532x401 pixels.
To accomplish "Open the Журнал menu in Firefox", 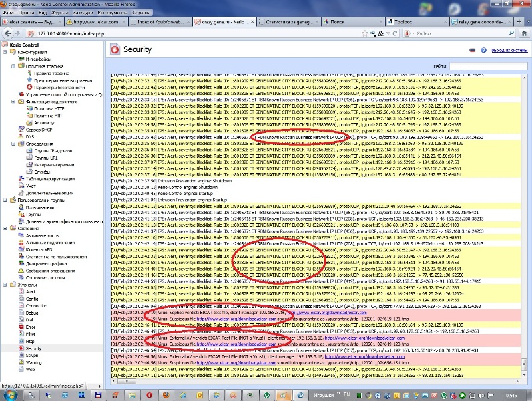I will point(59,12).
